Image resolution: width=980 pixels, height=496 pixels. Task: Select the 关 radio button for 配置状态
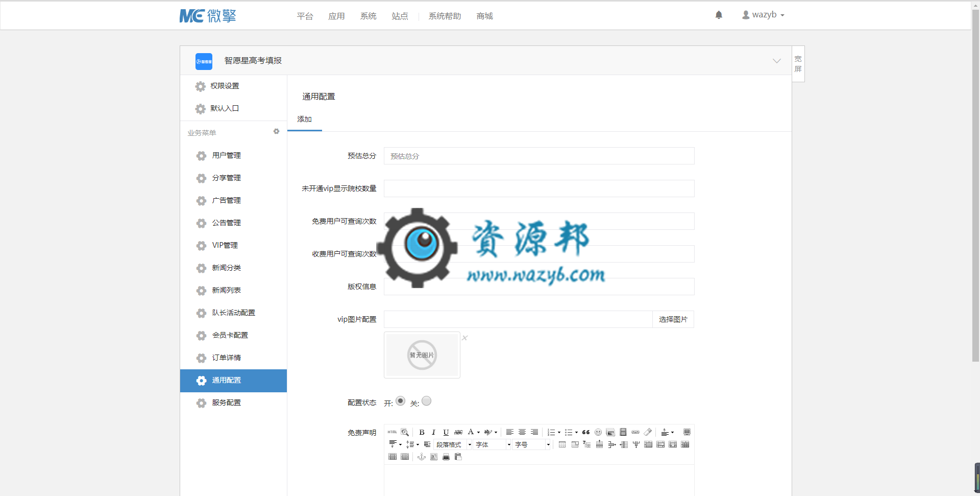(x=427, y=401)
